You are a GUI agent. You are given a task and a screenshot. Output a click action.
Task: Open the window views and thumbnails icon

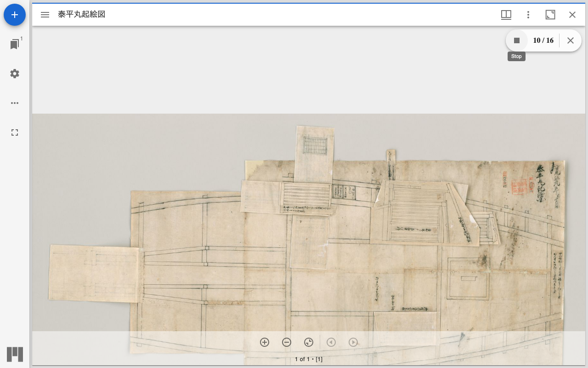506,15
